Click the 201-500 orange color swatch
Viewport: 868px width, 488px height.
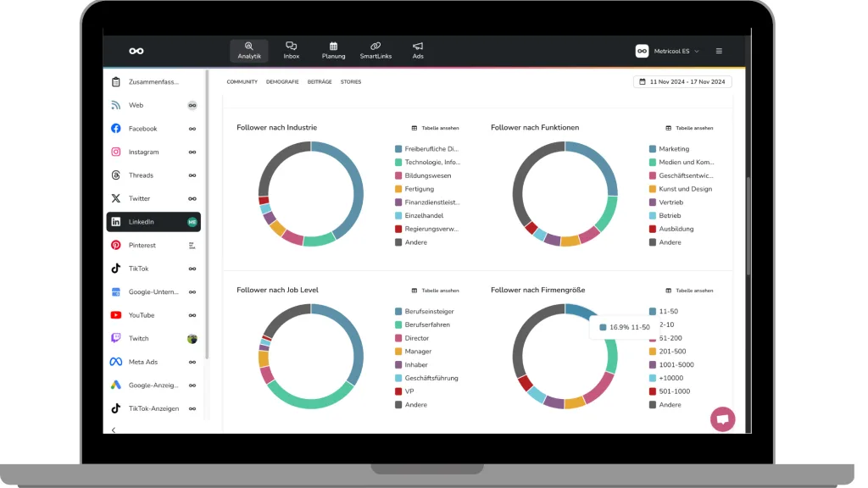coord(653,352)
